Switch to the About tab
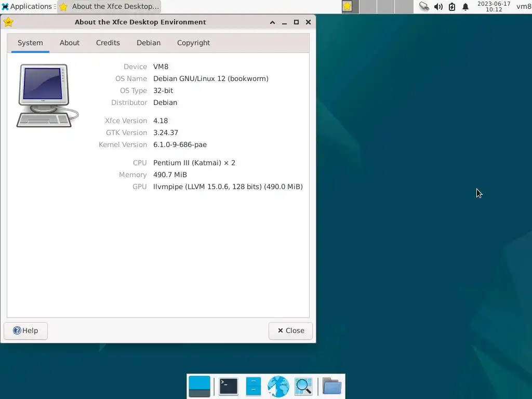532x399 pixels. 70,43
